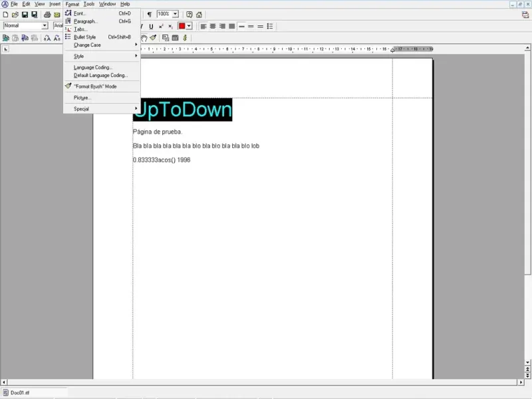Open the font color dropdown arrow
Screen dimensions: 532x399
189,26
